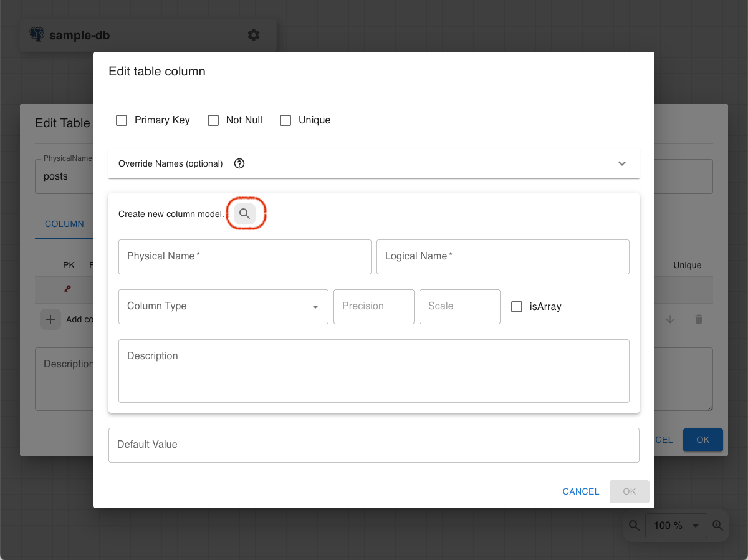The width and height of the screenshot is (748, 560).
Task: Click the red primary key icon
Action: click(67, 289)
